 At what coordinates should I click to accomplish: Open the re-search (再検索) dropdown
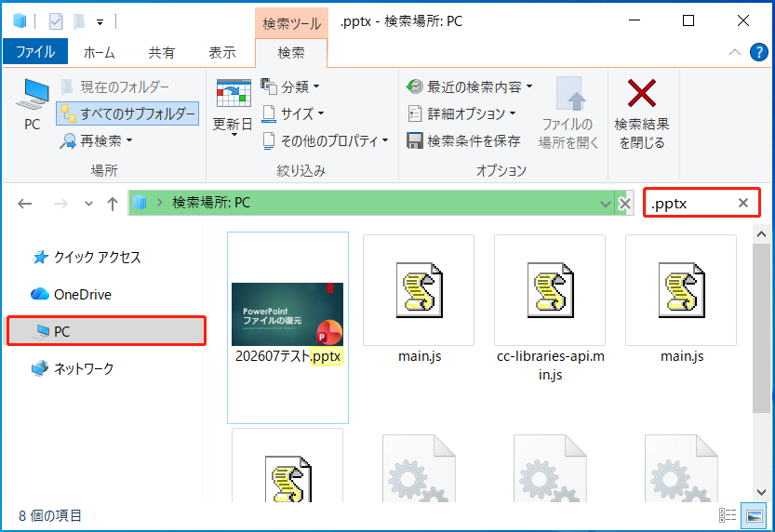tap(97, 140)
